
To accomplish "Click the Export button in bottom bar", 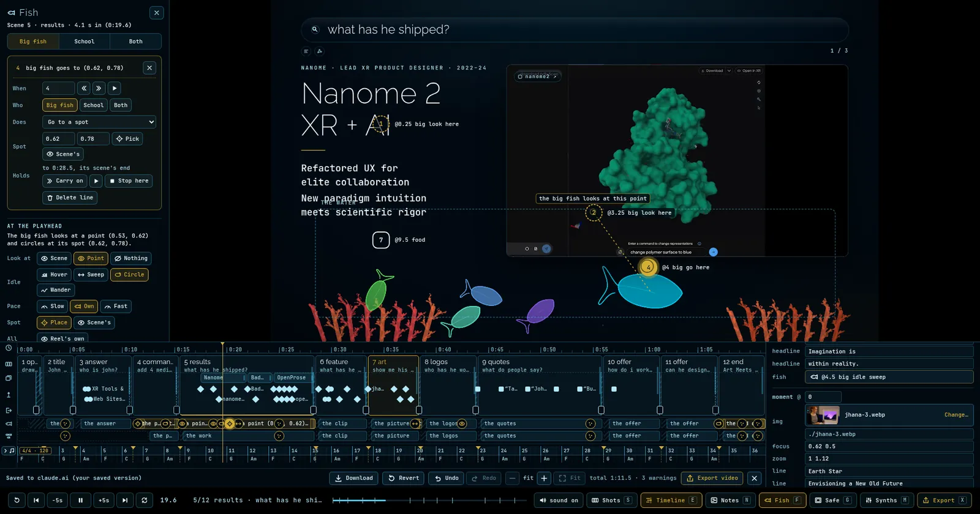I will pos(944,500).
